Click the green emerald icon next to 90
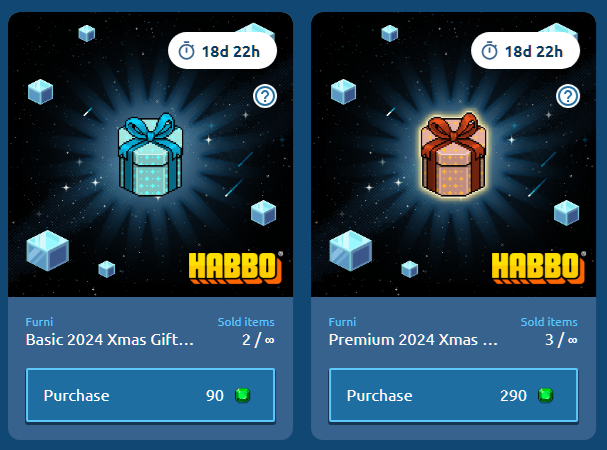Image resolution: width=607 pixels, height=450 pixels. coord(243,395)
